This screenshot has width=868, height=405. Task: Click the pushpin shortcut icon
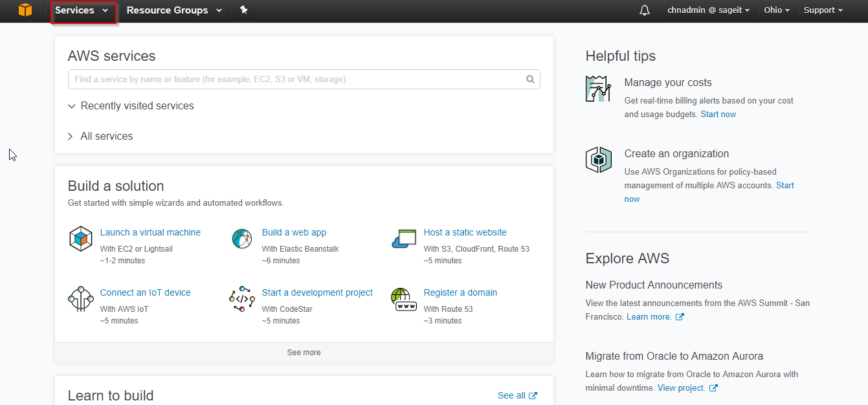[x=243, y=10]
